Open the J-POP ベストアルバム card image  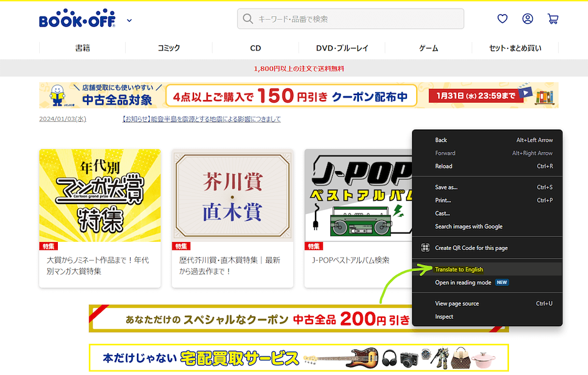pyautogui.click(x=358, y=195)
